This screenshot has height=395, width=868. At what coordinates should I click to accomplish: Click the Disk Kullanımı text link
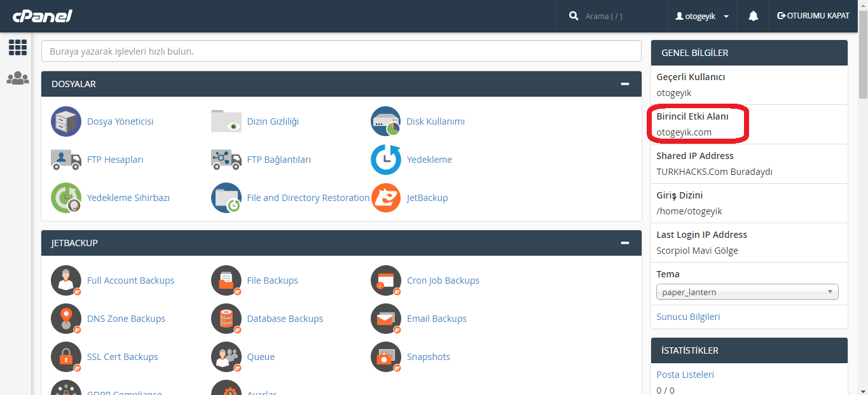(x=436, y=121)
